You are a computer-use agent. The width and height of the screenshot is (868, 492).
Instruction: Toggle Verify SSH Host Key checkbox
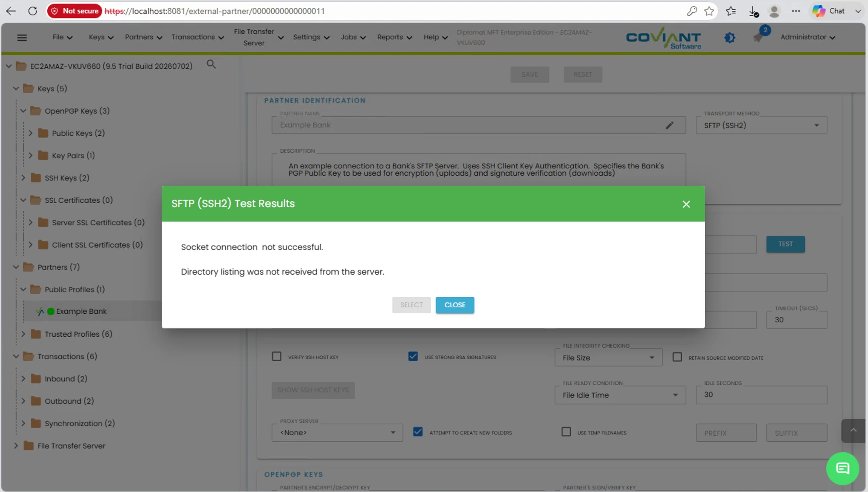[x=276, y=357]
